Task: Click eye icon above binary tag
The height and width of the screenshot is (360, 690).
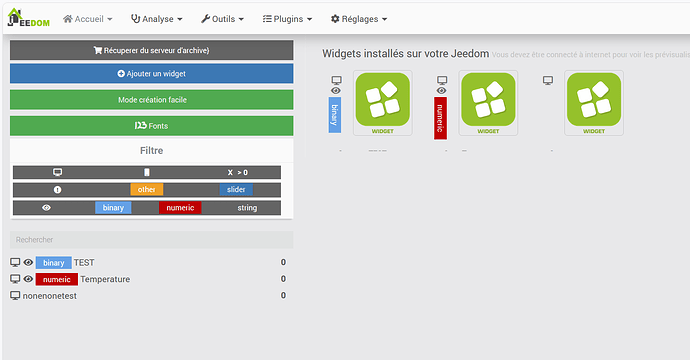Action: tap(336, 91)
